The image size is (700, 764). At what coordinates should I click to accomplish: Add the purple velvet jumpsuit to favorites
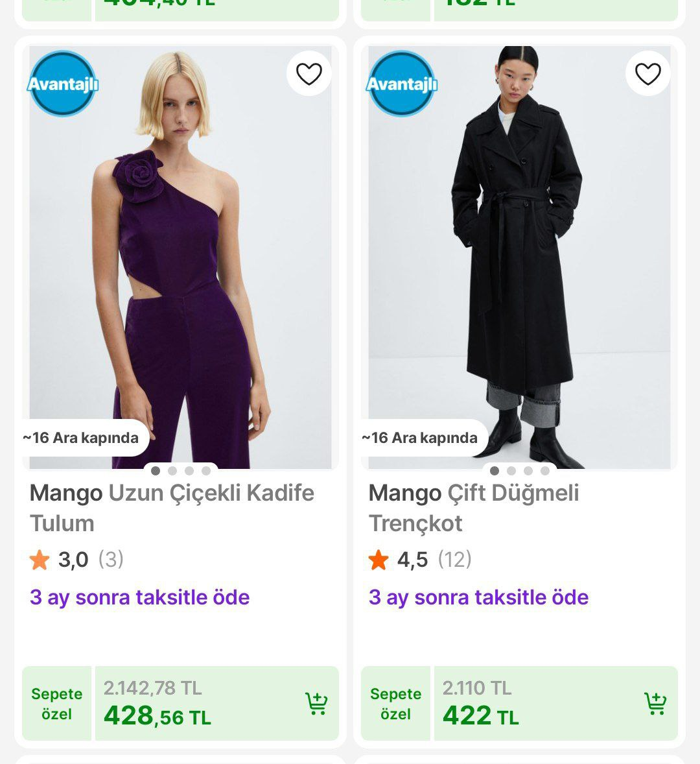coord(309,73)
